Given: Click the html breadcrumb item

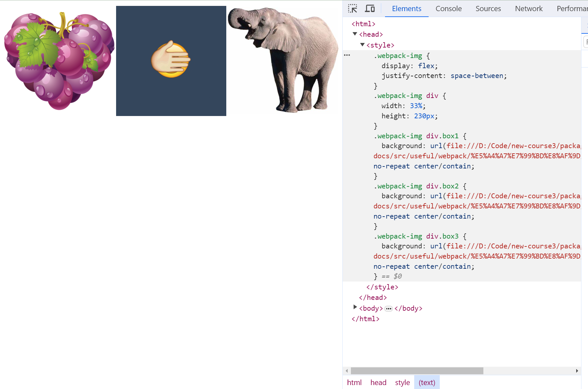Looking at the screenshot, I should pos(354,382).
